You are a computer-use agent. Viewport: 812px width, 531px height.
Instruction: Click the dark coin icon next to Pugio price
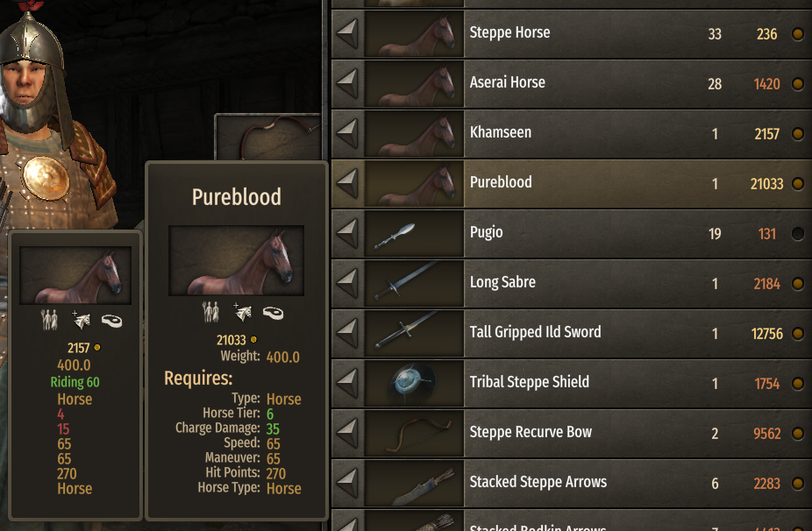[x=798, y=234]
